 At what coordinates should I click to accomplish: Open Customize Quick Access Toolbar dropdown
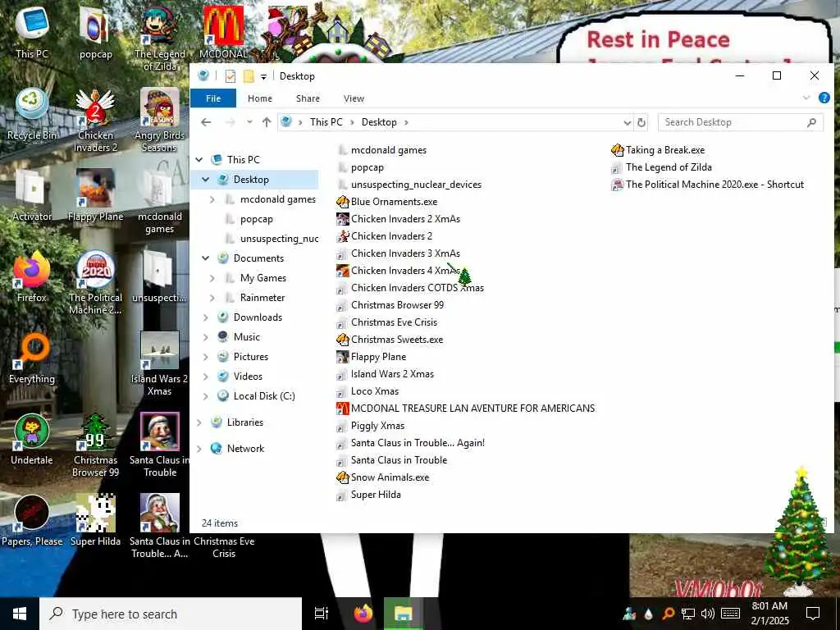[x=263, y=76]
